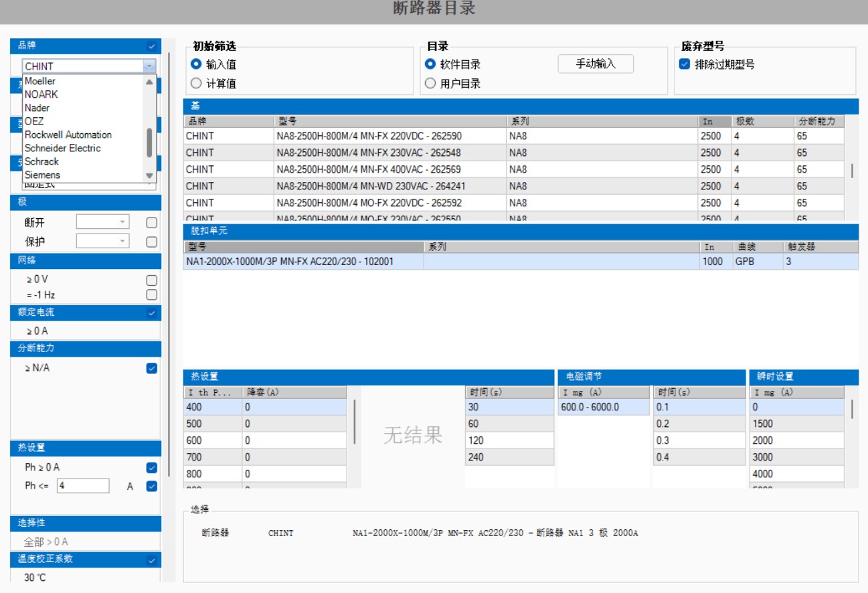Toggle the 品牌 filter header checkbox

(x=152, y=46)
